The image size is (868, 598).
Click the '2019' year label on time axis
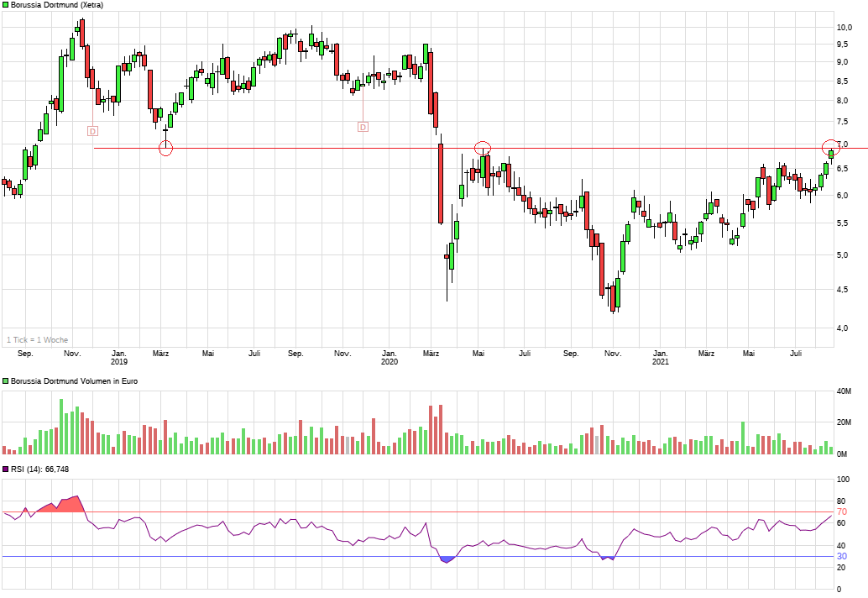click(119, 362)
